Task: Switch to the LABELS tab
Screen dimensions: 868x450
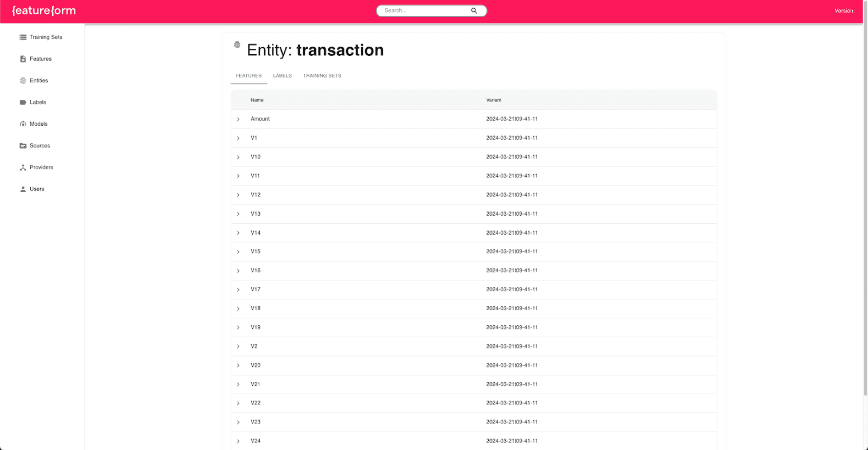Action: (282, 76)
